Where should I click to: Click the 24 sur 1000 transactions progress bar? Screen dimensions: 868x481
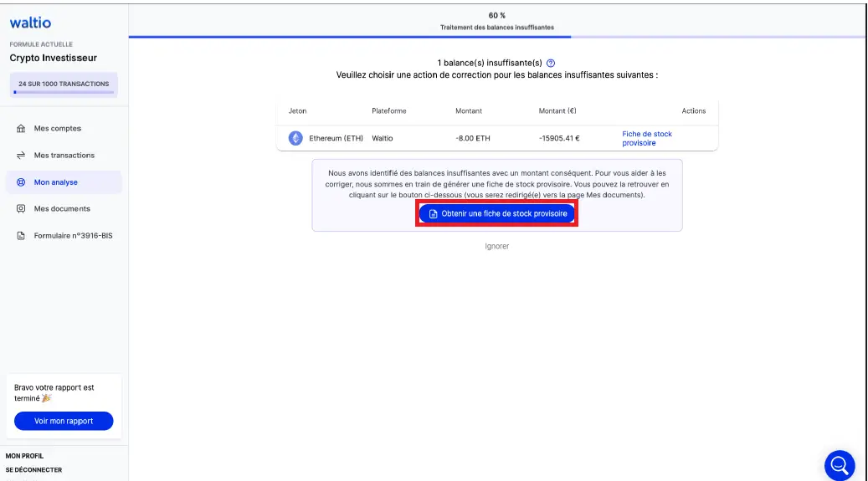click(x=64, y=92)
